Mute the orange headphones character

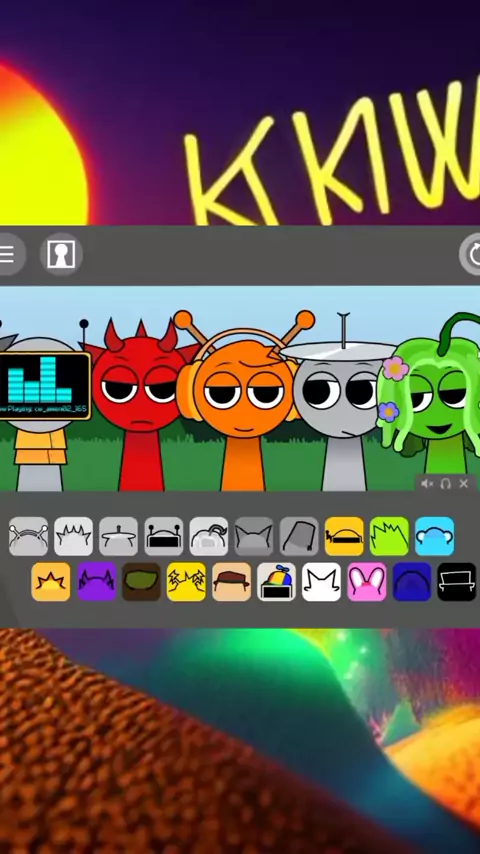click(427, 484)
